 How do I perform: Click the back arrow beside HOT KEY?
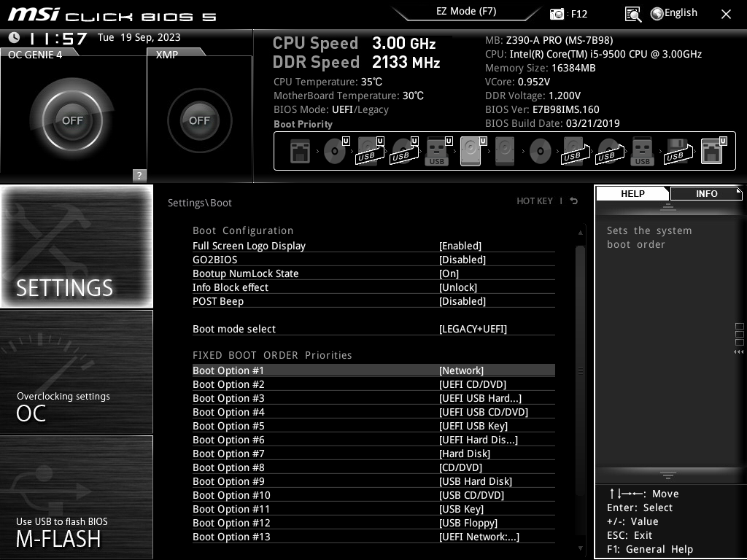coord(574,201)
